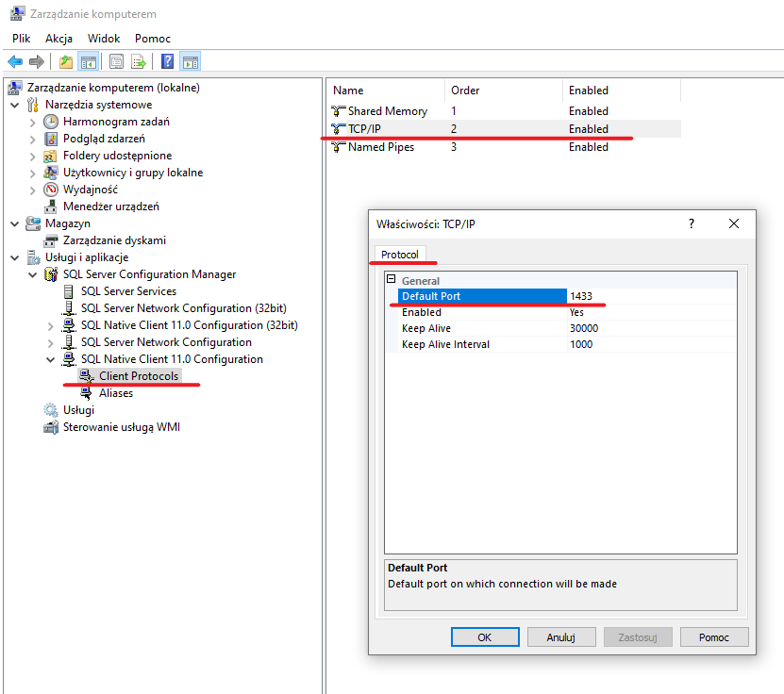Screen dimensions: 784x694
Task: Expand the Wydajność node
Action: coord(32,190)
